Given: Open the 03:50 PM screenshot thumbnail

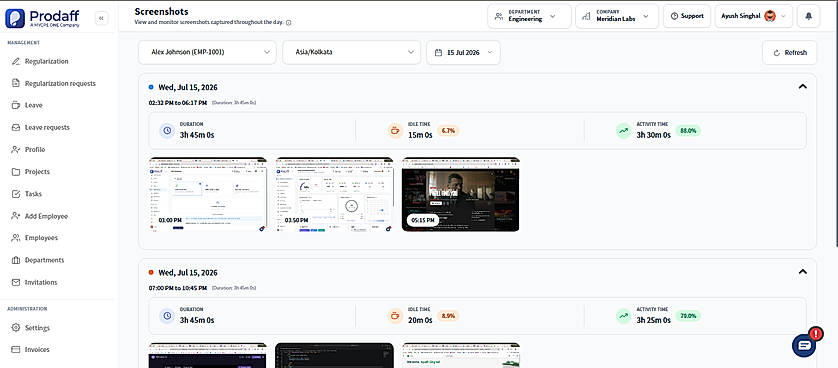Looking at the screenshot, I should tap(335, 194).
